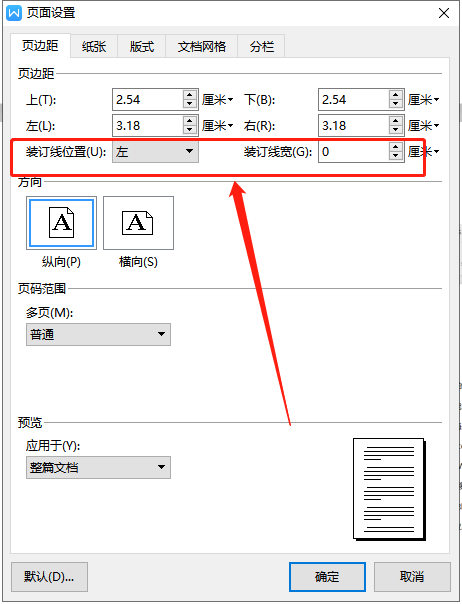Select the landscape (横向) orientation icon
The width and height of the screenshot is (462, 604).
(x=138, y=223)
